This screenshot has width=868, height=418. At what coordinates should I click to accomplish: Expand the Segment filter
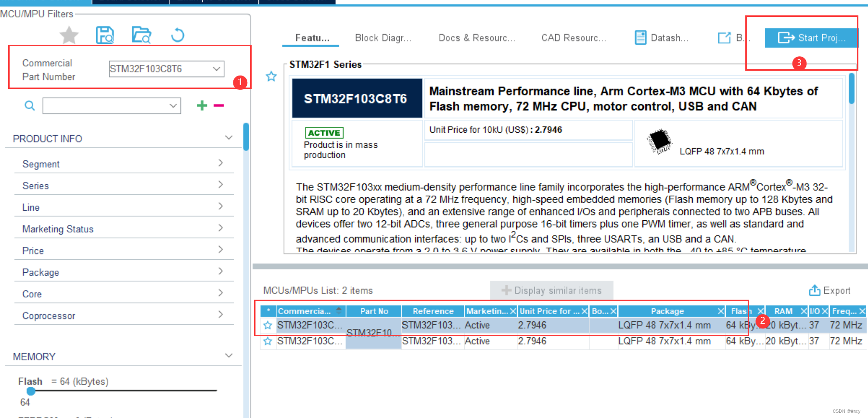click(x=221, y=163)
